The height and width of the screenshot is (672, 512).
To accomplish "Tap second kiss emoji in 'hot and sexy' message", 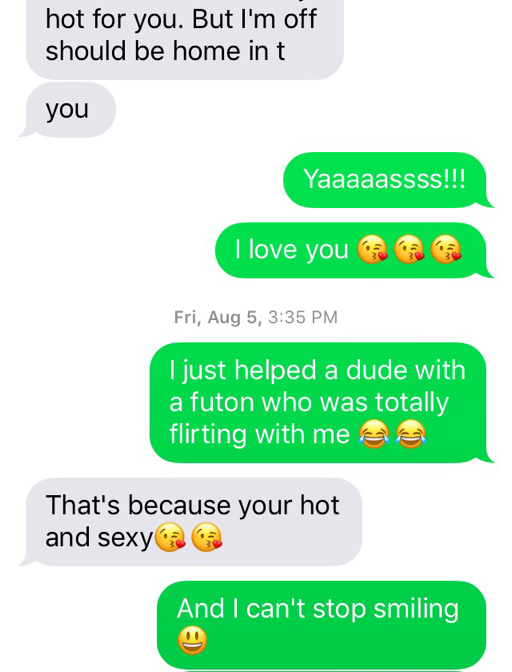I will point(207,537).
